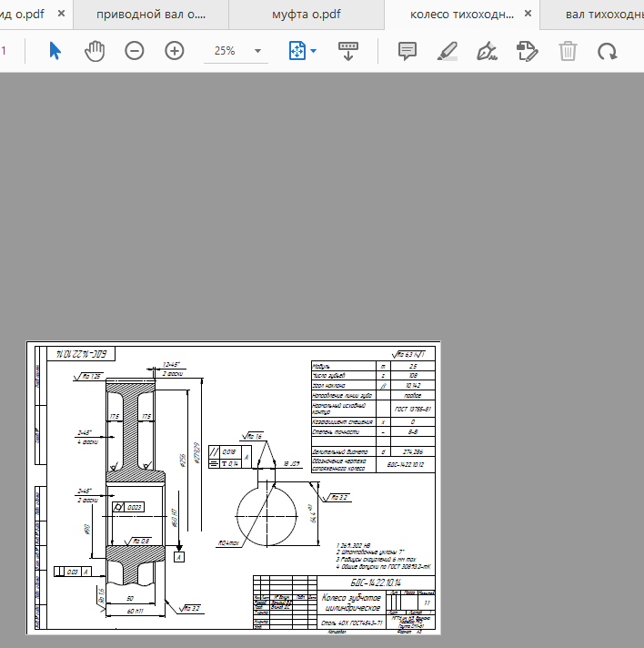Image resolution: width=644 pixels, height=648 pixels.
Task: Add a sticky note comment
Action: pos(408,51)
